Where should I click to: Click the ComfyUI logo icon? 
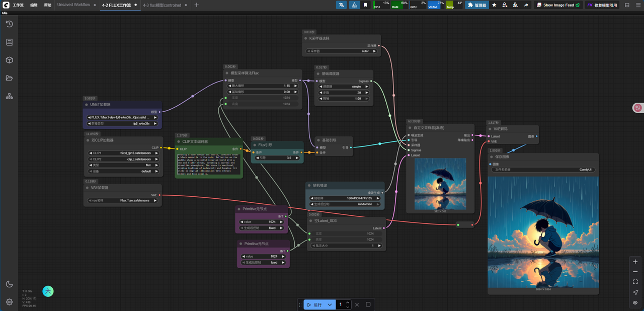(x=5, y=5)
